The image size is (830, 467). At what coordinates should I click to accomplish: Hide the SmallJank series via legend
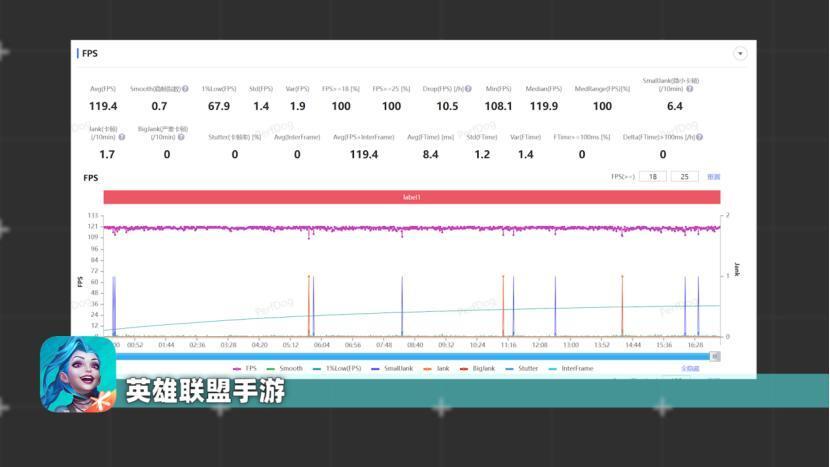coord(392,369)
